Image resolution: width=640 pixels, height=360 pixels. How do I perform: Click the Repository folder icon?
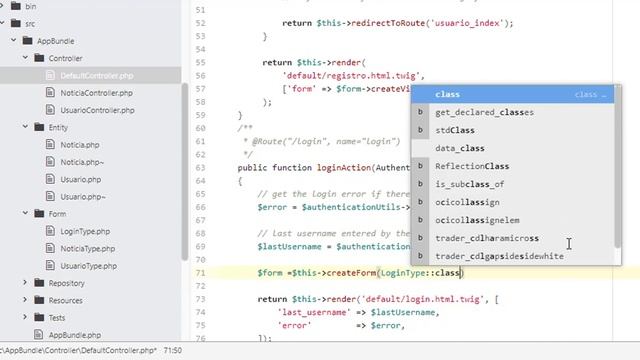[x=39, y=282]
